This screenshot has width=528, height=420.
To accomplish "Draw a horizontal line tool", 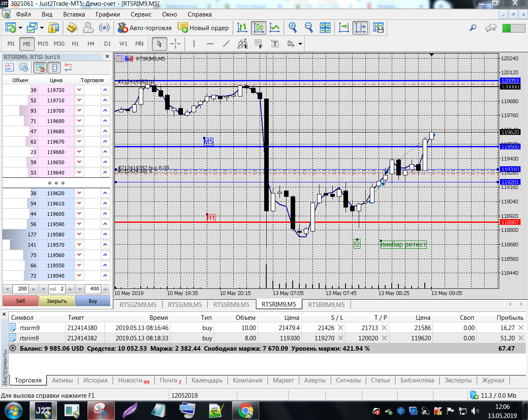I will point(210,44).
